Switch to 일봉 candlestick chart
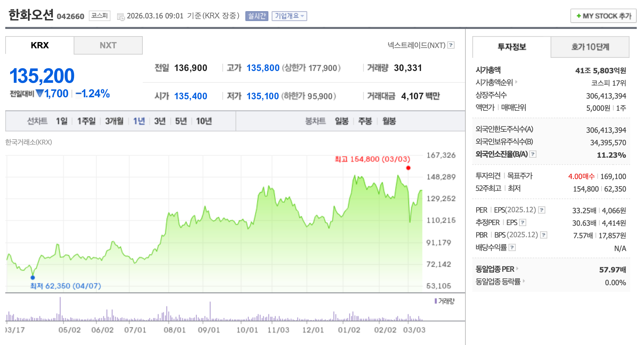 [342, 121]
